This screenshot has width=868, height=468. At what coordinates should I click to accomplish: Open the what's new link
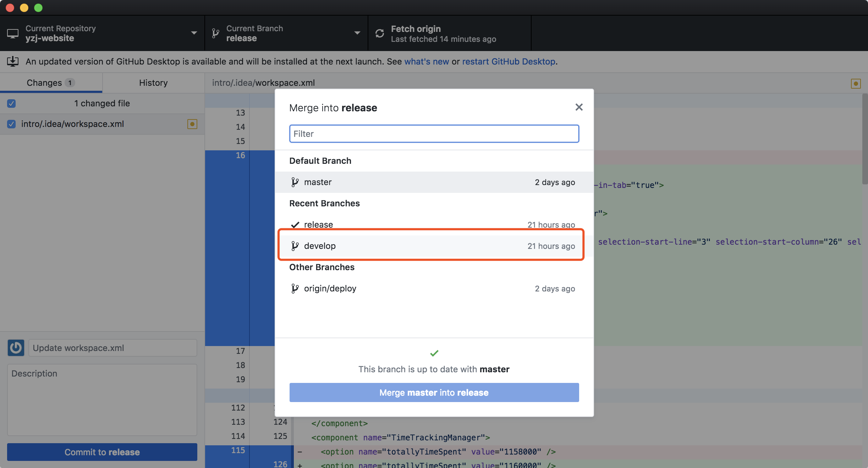pyautogui.click(x=427, y=61)
